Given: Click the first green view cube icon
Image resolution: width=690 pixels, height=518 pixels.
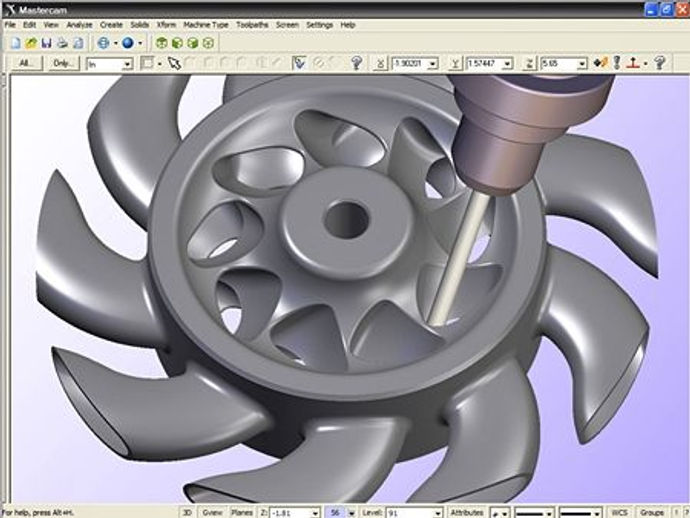Looking at the screenshot, I should 162,43.
